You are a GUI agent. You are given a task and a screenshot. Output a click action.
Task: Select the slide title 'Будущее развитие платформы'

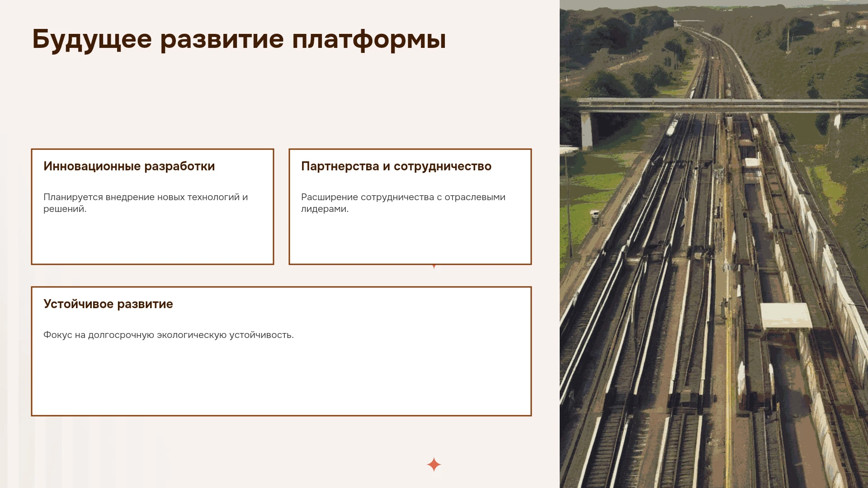[x=239, y=40]
